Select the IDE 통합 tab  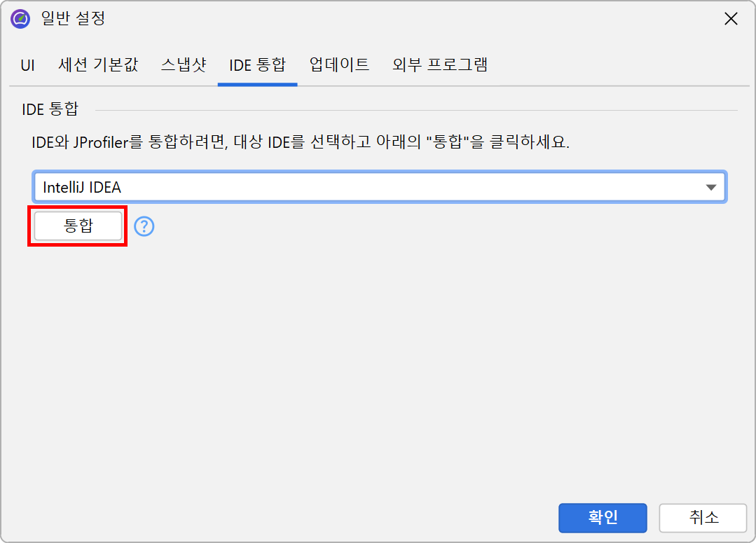click(257, 64)
